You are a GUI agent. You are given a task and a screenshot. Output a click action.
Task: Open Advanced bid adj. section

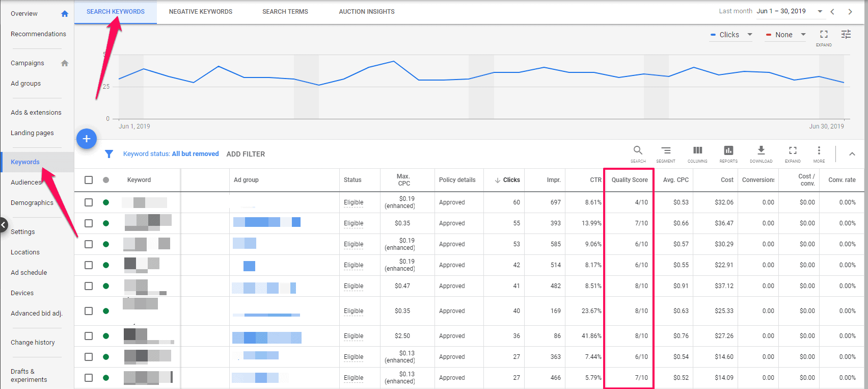coord(37,314)
